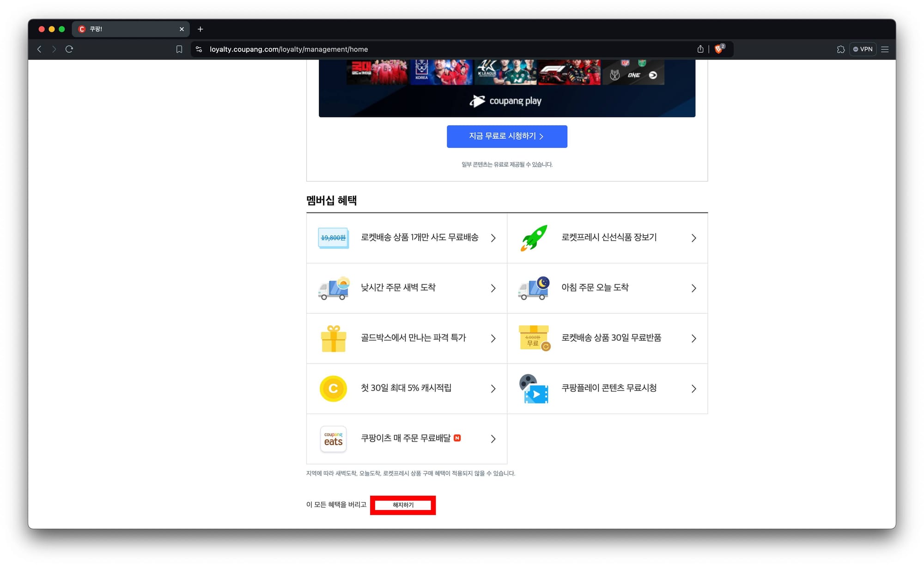Open 골드박스에서 만나는 파격 특가

(x=407, y=339)
